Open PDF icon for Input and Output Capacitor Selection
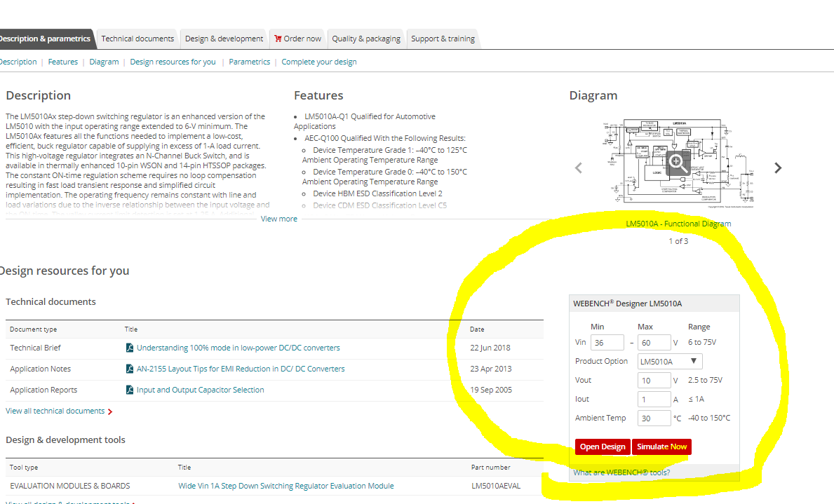The image size is (834, 504). point(129,390)
